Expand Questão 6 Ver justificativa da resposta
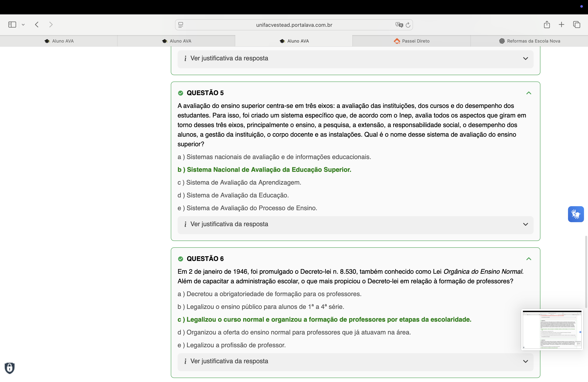Screen dimensions: 588x382 (x=355, y=362)
